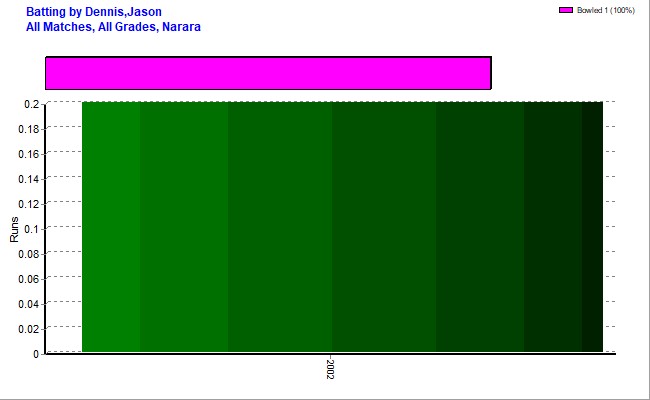Viewport: 650px width, 400px height.
Task: Click the magenta Bowled legend color swatch
Action: coord(565,10)
